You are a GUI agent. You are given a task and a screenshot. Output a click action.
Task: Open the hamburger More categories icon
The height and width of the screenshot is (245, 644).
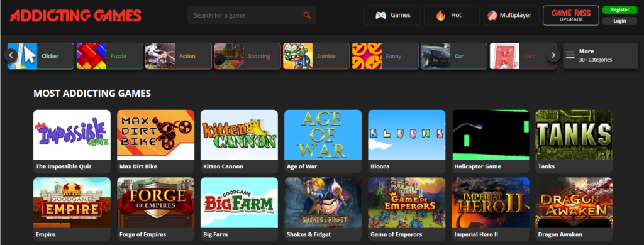(x=570, y=55)
